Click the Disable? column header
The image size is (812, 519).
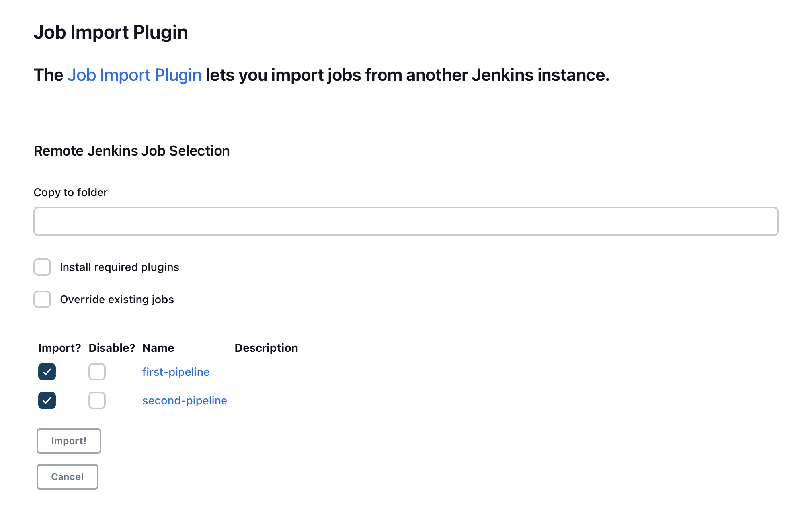click(x=112, y=348)
